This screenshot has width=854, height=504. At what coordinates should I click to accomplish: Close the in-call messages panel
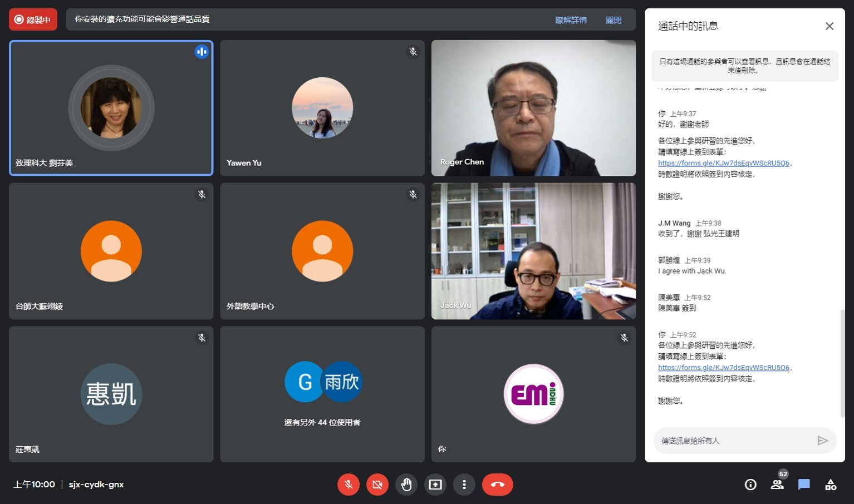pyautogui.click(x=830, y=26)
